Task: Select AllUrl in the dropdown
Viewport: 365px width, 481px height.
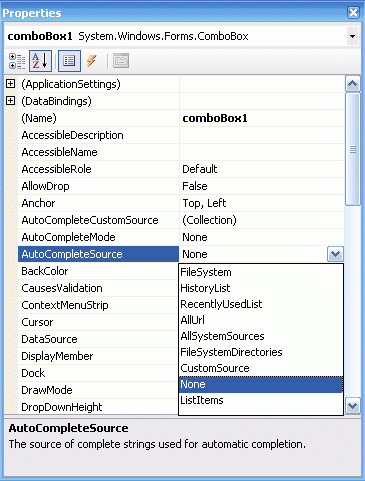Action: click(x=261, y=320)
